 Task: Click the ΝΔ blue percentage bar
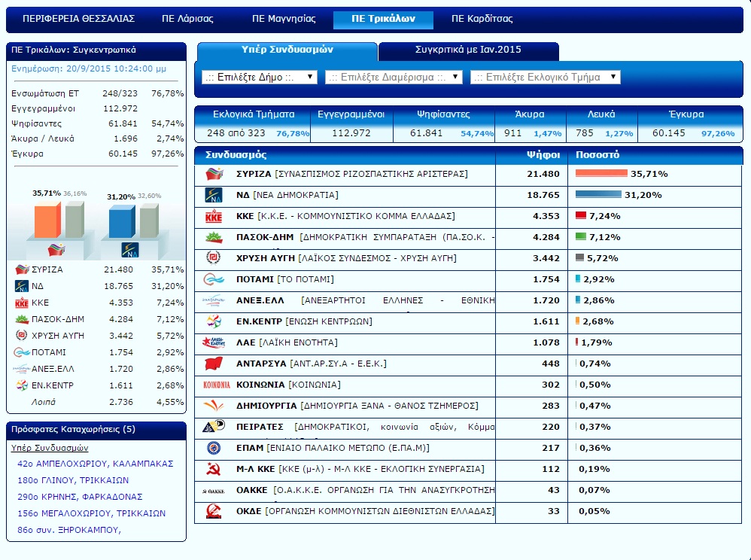tap(598, 194)
